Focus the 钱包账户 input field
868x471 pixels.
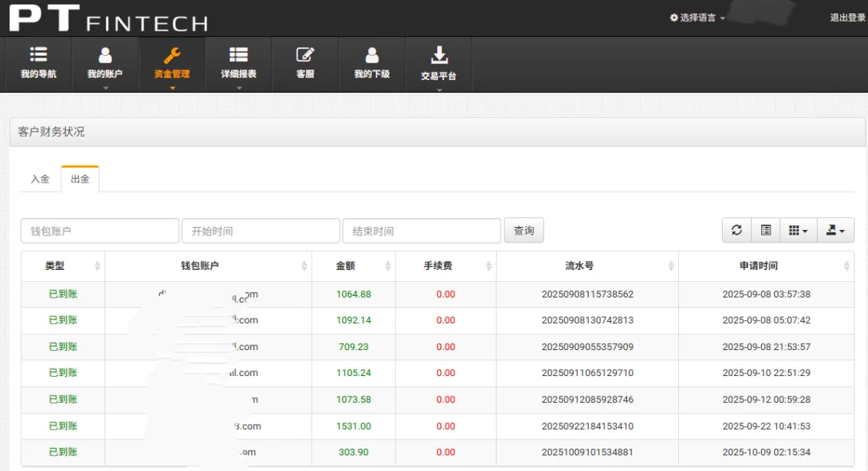[x=100, y=231]
